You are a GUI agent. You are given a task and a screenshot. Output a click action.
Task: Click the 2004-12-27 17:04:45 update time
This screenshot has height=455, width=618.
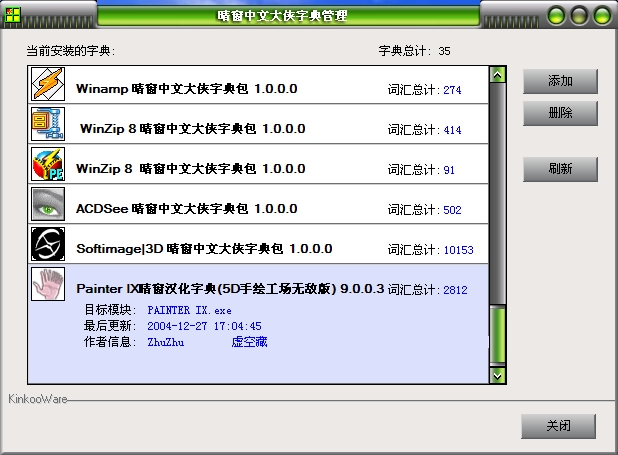coord(204,326)
